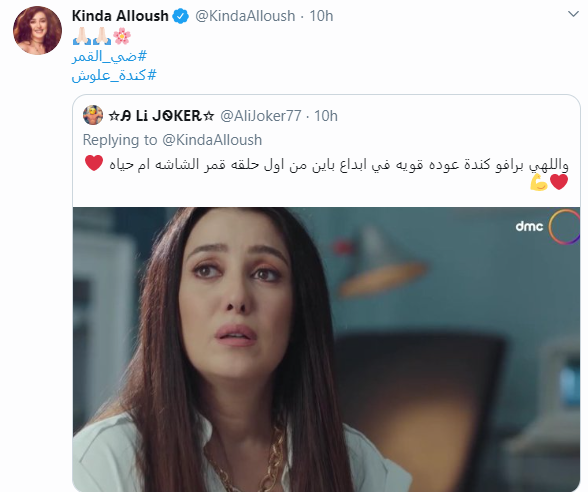Open the @AliJoker77 handle

point(261,116)
